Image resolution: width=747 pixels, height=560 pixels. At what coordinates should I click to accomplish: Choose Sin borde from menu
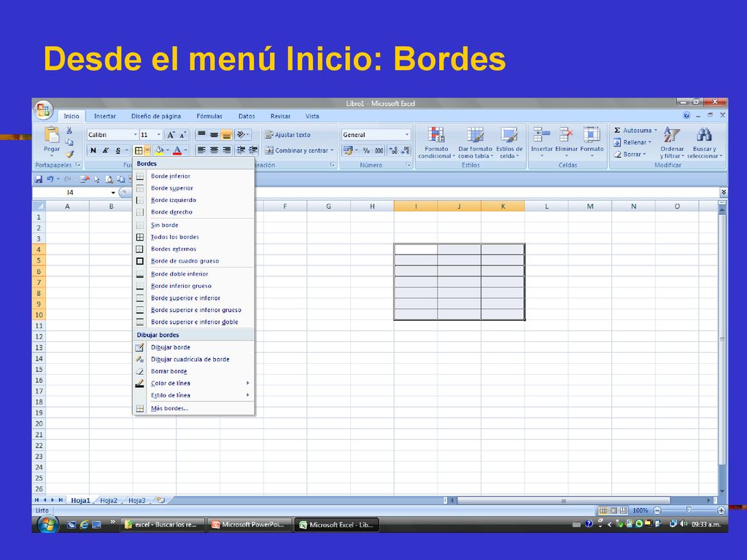[193, 225]
